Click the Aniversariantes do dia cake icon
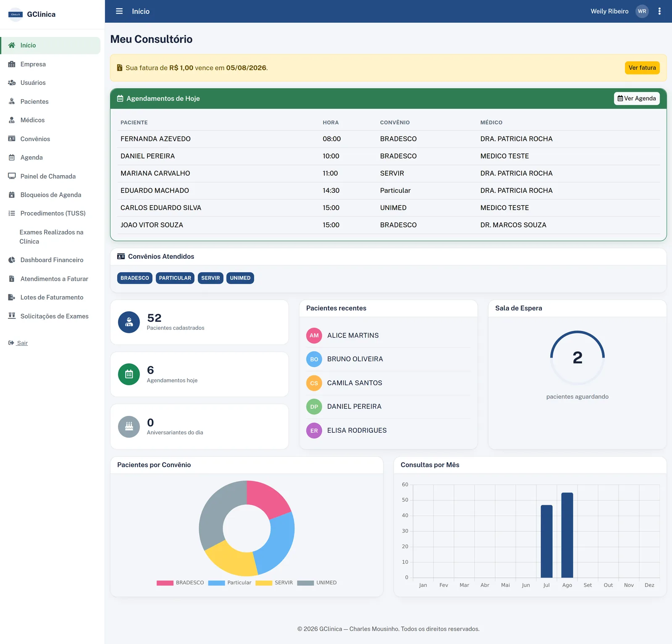The image size is (672, 644). pos(129,427)
